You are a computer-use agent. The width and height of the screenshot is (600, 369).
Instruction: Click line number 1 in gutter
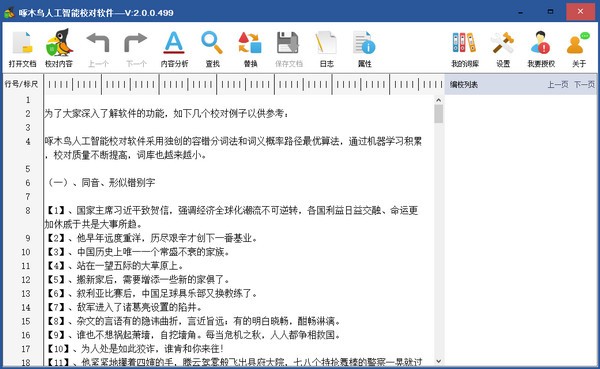28,100
